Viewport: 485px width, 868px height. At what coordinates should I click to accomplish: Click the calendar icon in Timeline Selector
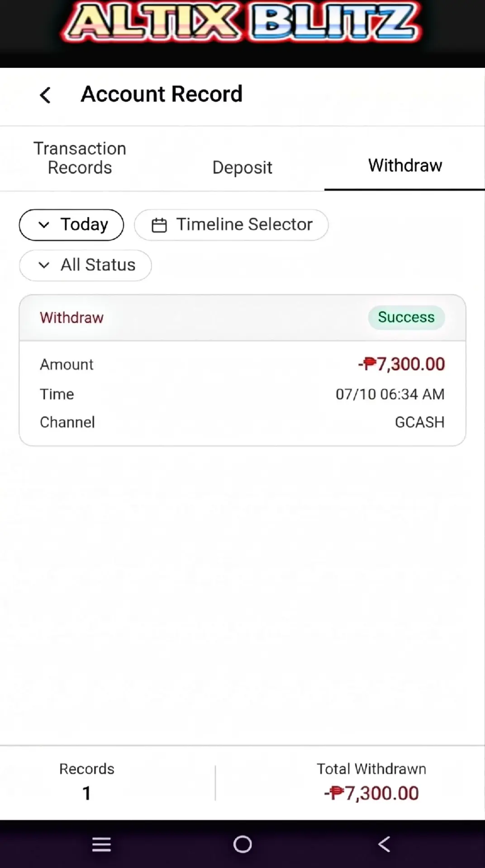159,225
